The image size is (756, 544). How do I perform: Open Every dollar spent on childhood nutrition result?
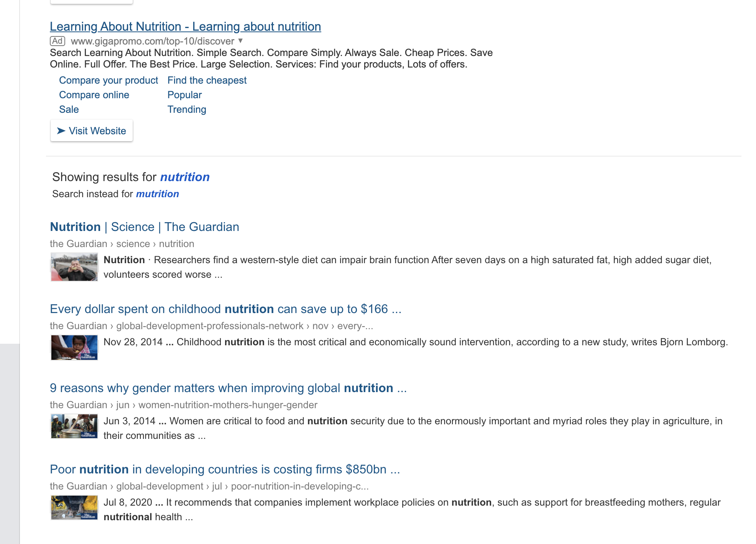pyautogui.click(x=225, y=309)
